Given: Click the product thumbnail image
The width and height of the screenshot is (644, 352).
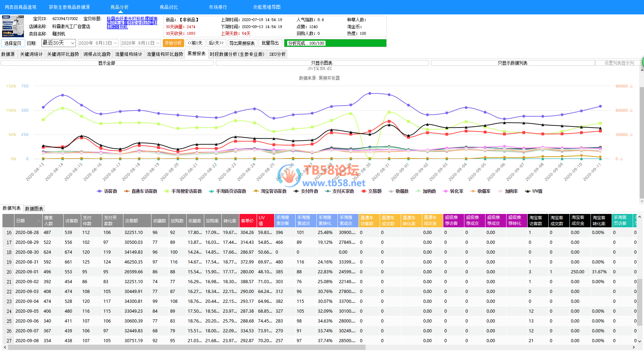Looking at the screenshot, I should tap(13, 26).
